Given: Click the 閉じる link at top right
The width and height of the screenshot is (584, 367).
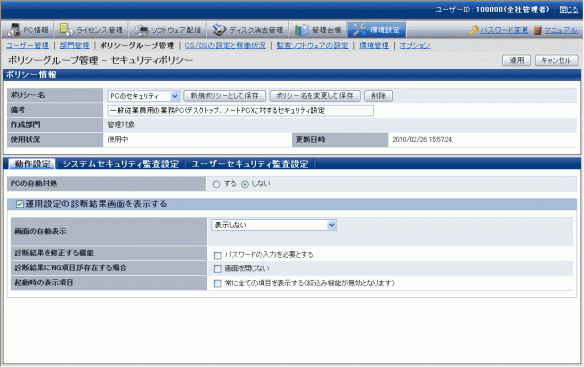Looking at the screenshot, I should coord(568,10).
